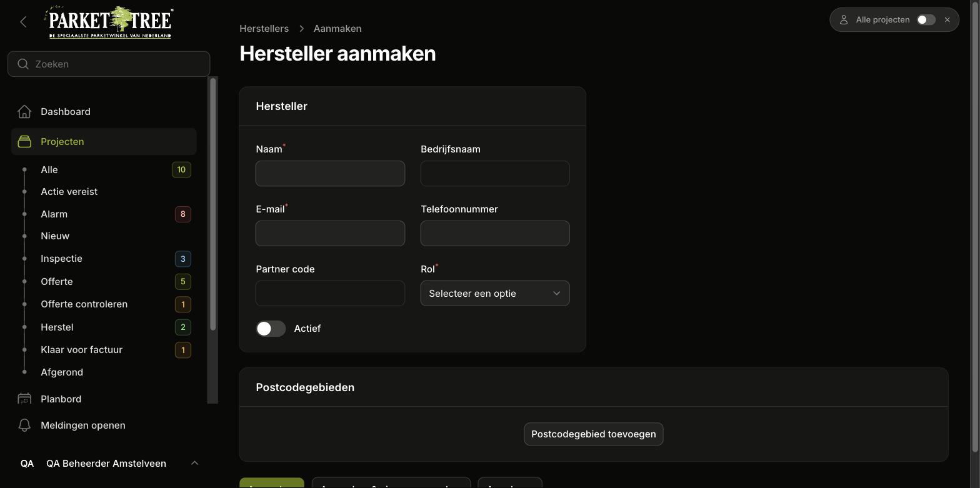Open Planbord in the sidebar
The width and height of the screenshot is (980, 488).
click(x=104, y=399)
